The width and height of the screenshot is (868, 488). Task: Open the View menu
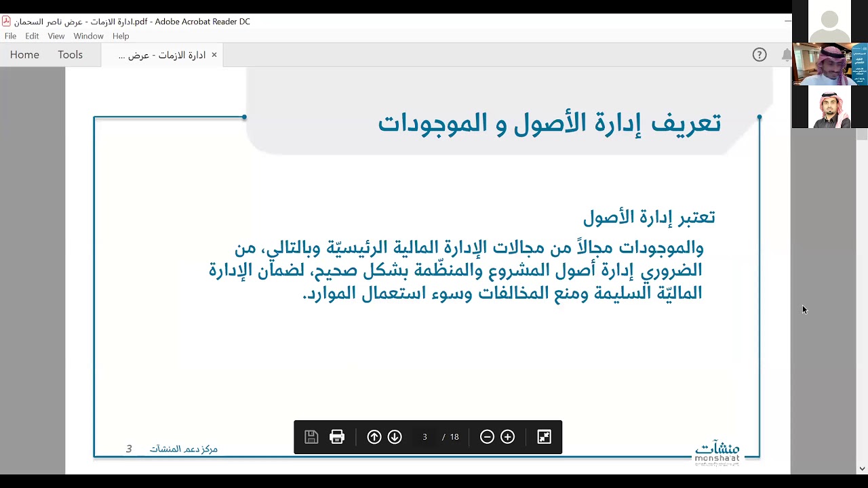pos(56,36)
